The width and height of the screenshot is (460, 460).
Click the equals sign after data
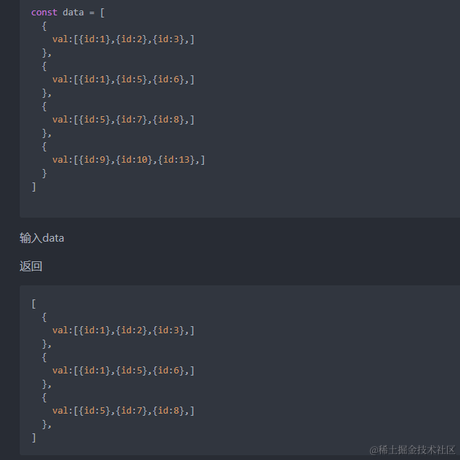pyautogui.click(x=92, y=13)
